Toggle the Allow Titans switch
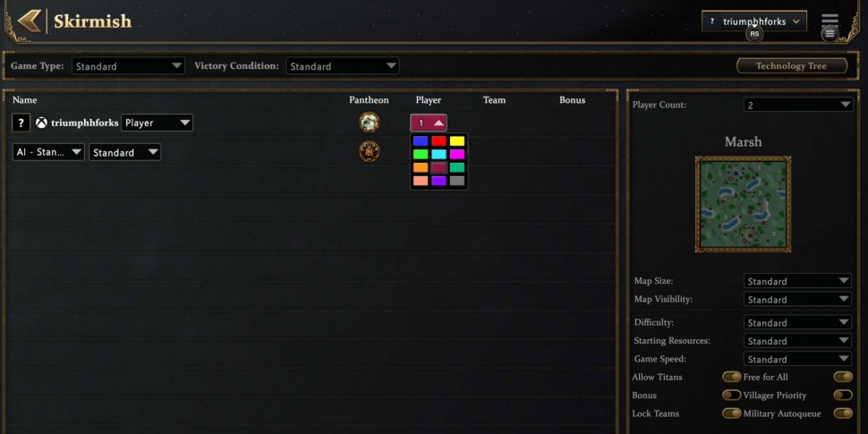 coord(731,377)
